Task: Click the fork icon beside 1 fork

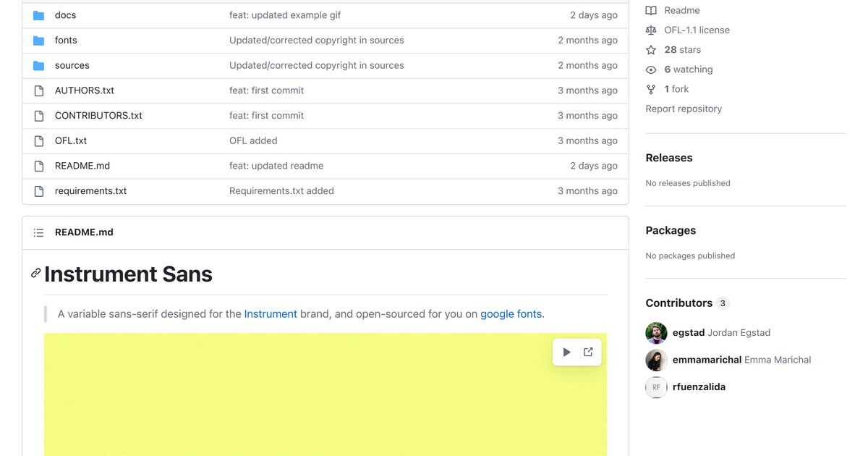Action: [x=652, y=88]
